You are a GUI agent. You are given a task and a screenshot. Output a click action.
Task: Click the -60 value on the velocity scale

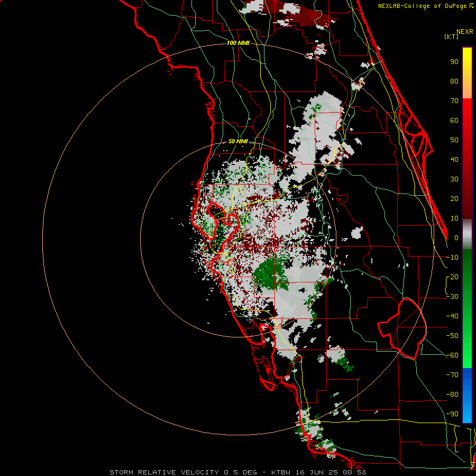[452, 355]
